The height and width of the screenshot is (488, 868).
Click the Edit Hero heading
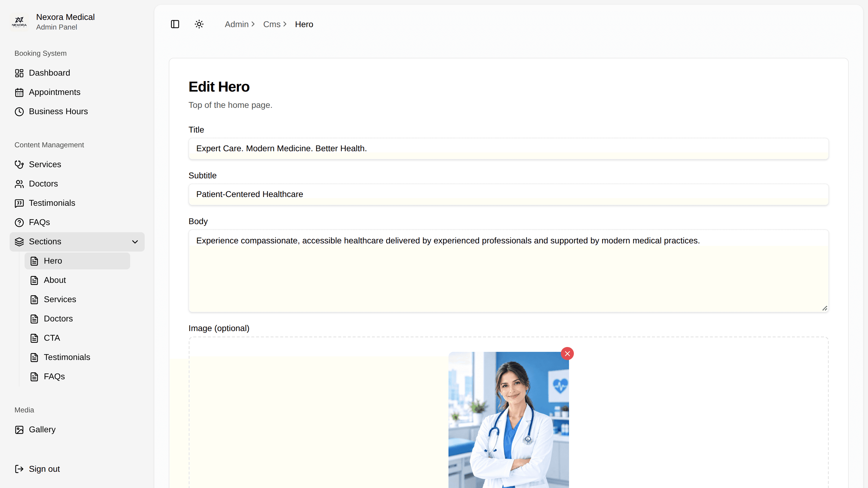point(219,87)
